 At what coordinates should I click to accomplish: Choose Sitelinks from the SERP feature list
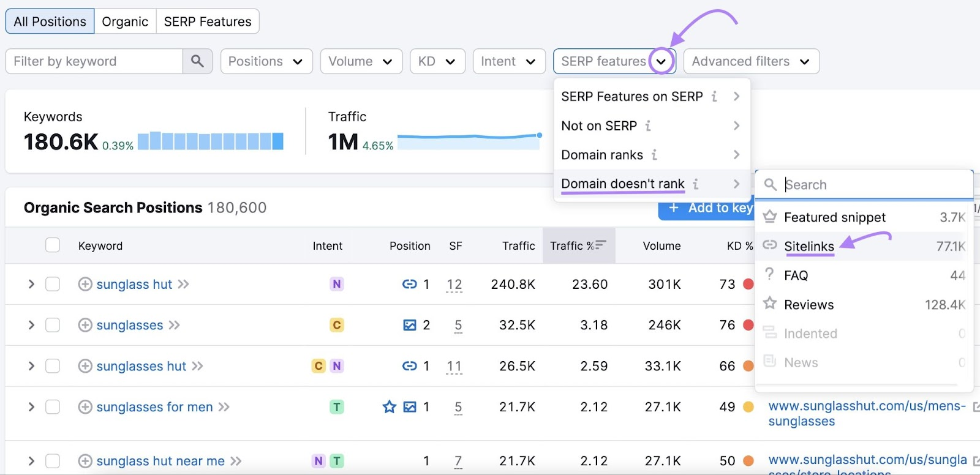click(x=809, y=246)
